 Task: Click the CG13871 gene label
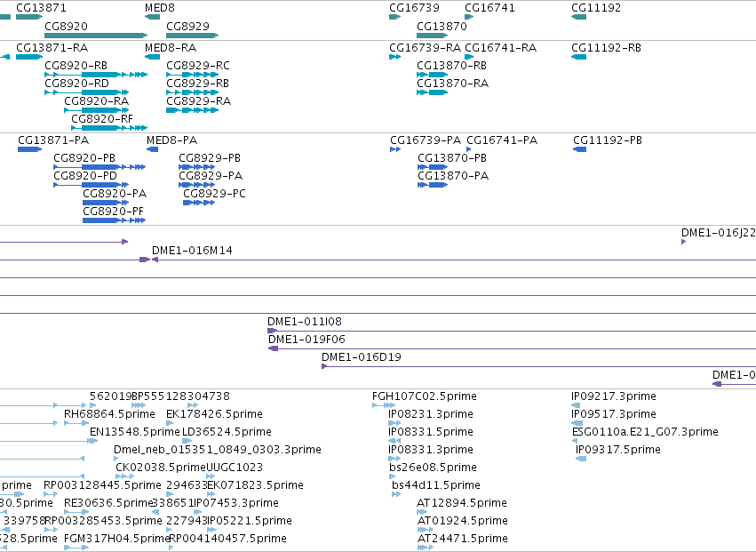pyautogui.click(x=41, y=8)
